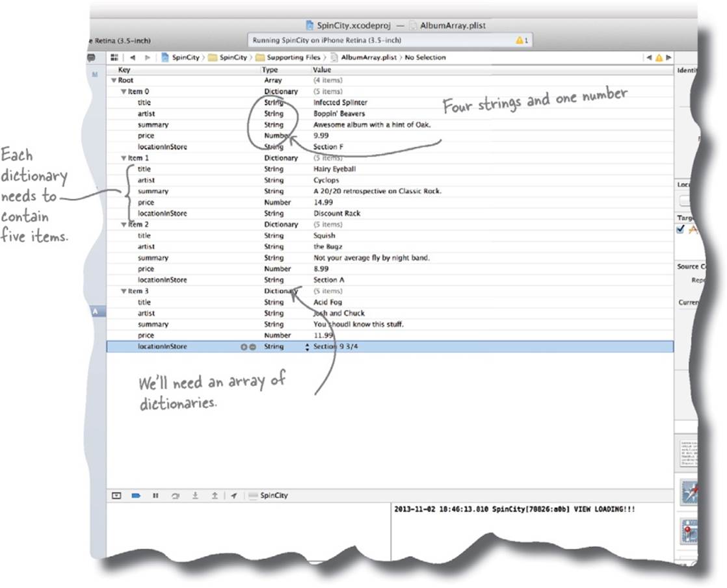
Task: Click add row button on locationInStore row
Action: [244, 346]
